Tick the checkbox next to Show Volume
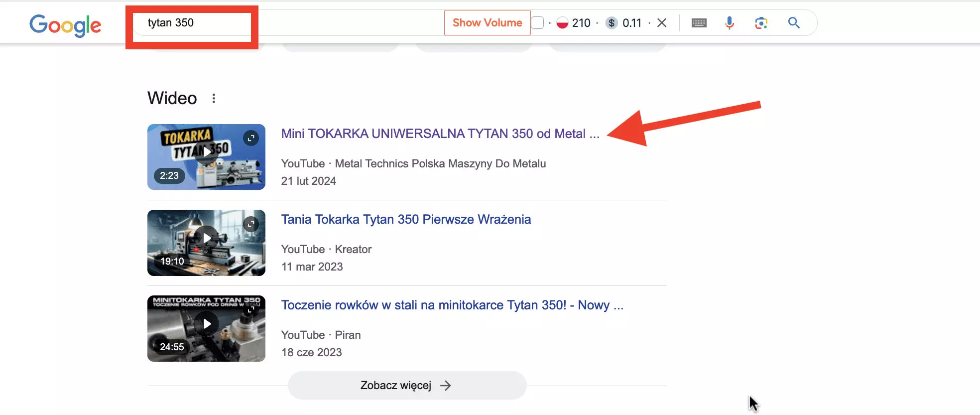980x415 pixels. [537, 23]
